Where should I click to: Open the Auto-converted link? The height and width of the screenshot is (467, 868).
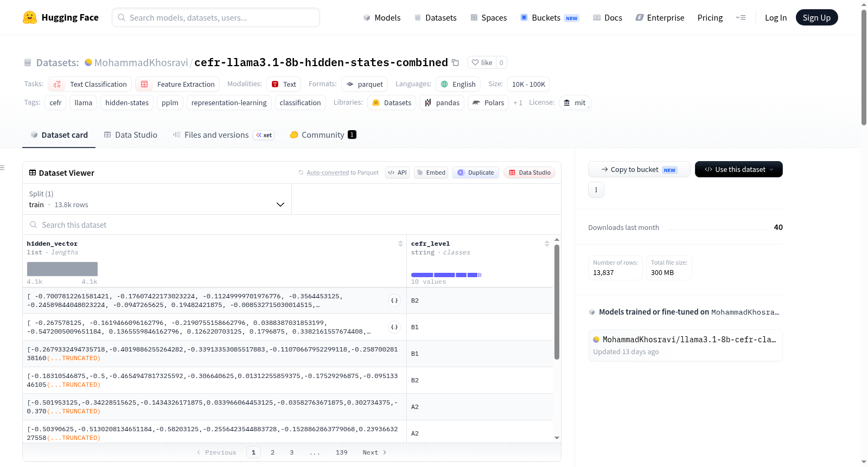coord(328,172)
